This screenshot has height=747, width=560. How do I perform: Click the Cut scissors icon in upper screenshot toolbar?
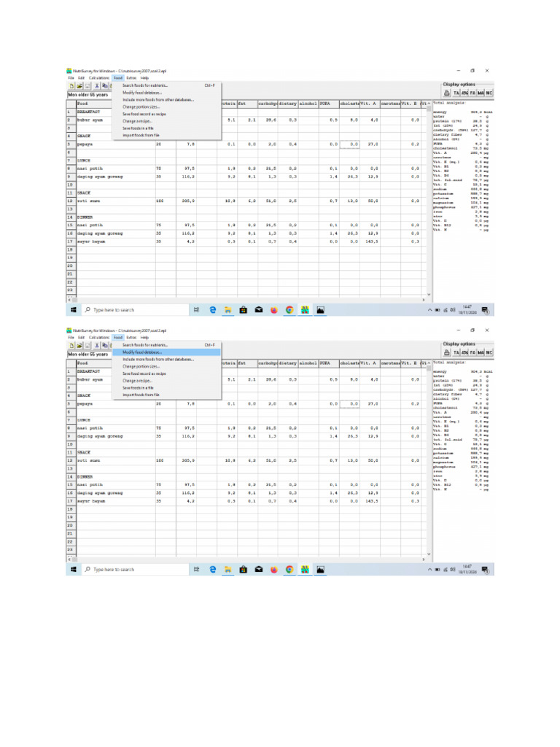tap(97, 86)
